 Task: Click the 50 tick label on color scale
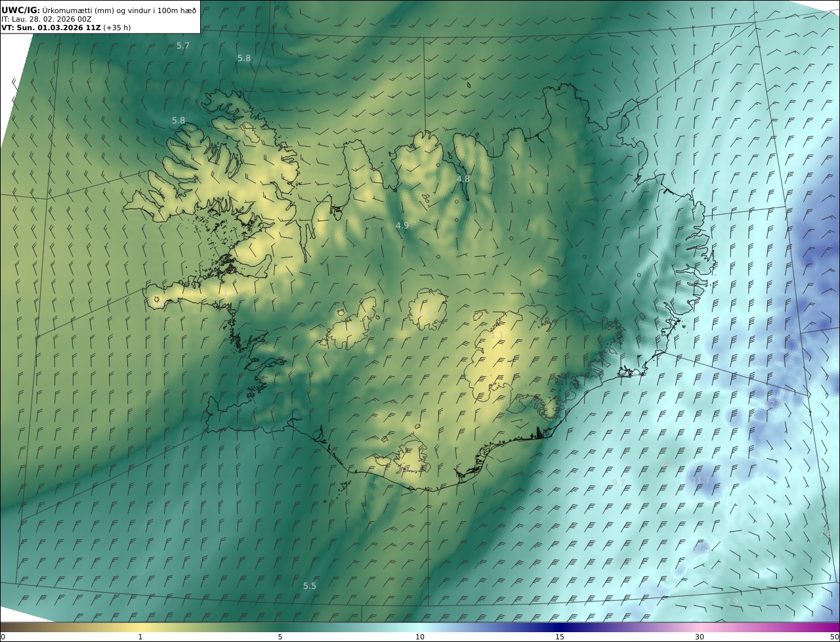click(834, 637)
